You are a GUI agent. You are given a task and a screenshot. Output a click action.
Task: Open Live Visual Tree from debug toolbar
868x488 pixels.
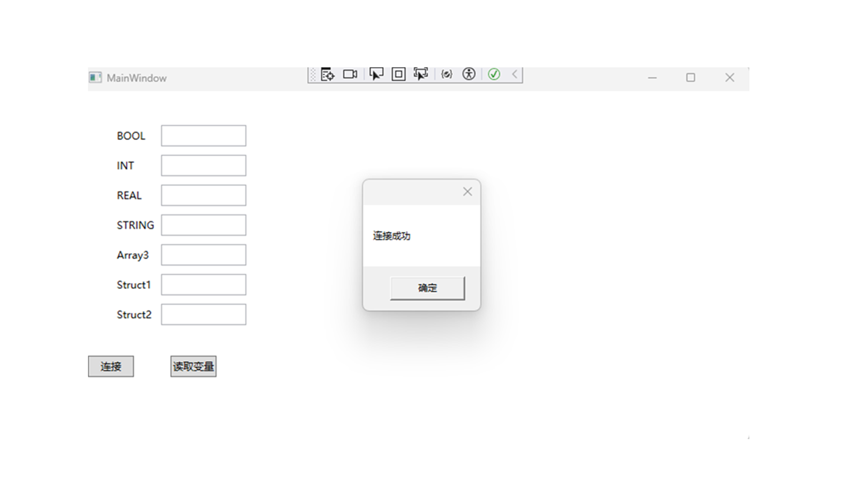pyautogui.click(x=327, y=75)
